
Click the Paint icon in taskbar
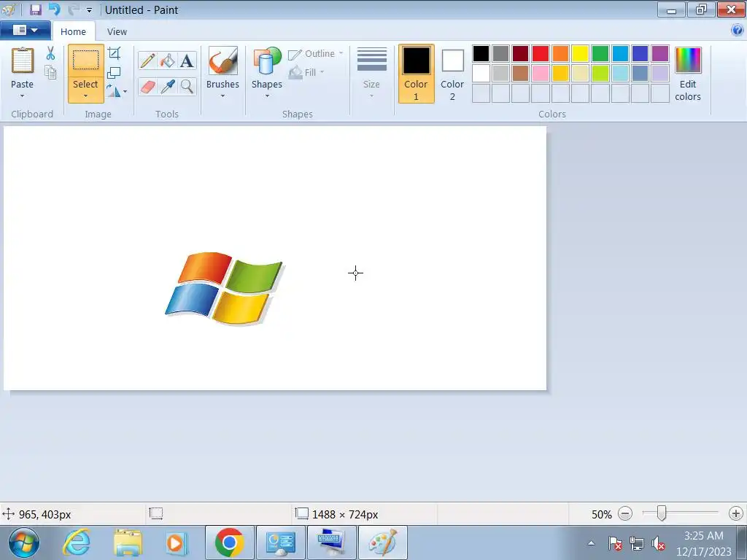click(383, 542)
